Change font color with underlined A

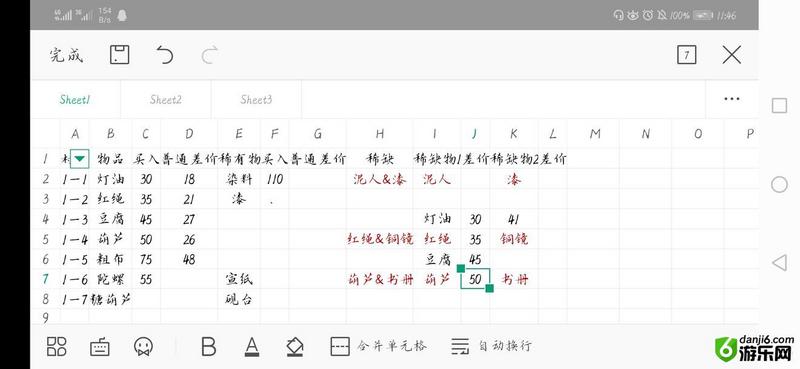252,347
